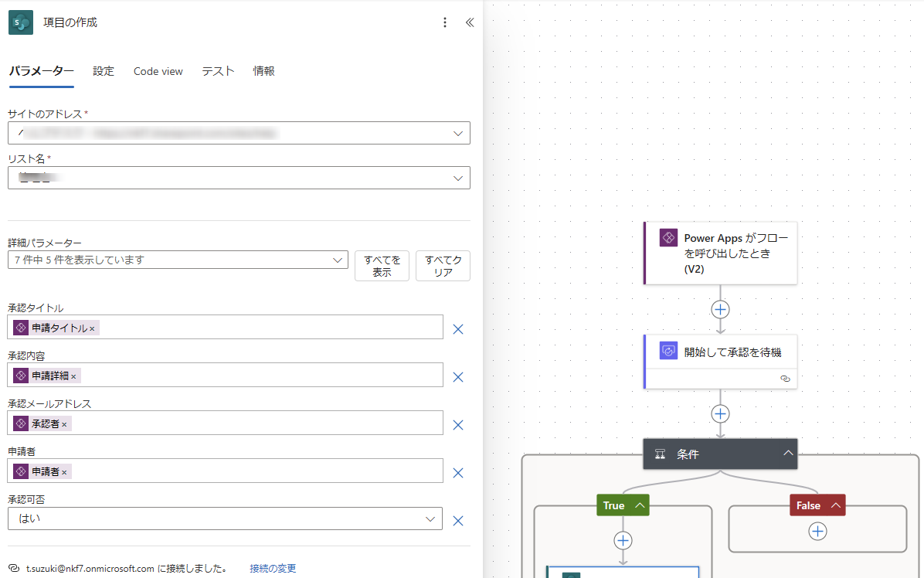This screenshot has height=578, width=924.
Task: Open the サイトのアドレス dropdown
Action: [x=459, y=134]
